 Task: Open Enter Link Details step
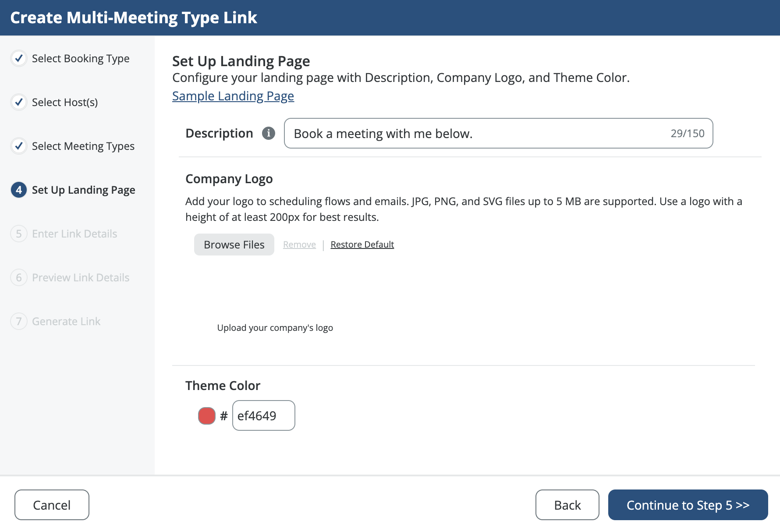(x=74, y=234)
